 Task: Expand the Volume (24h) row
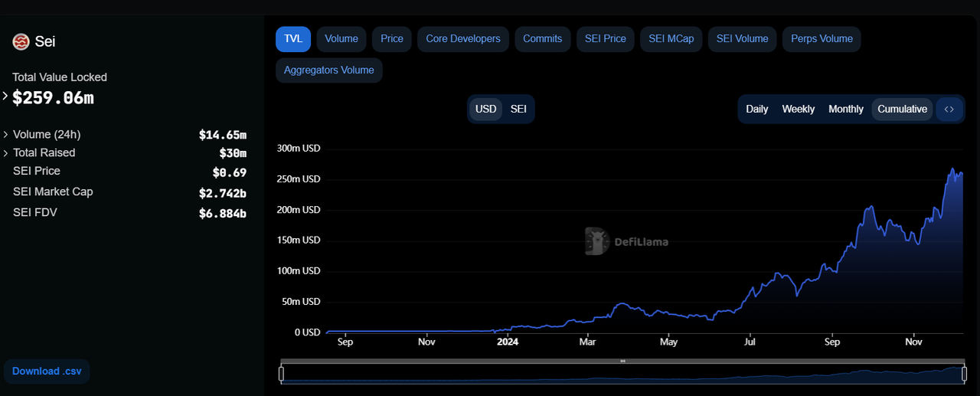click(x=6, y=135)
